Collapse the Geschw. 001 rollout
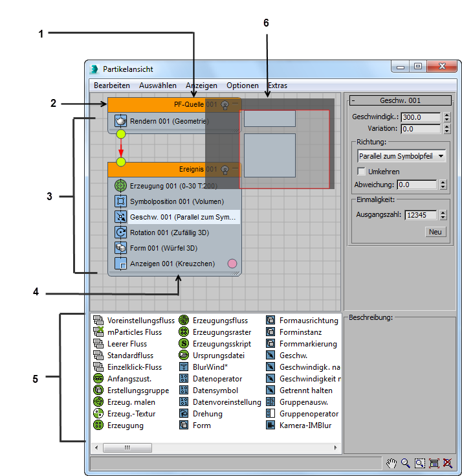Image resolution: width=462 pixels, height=476 pixels. pos(400,100)
